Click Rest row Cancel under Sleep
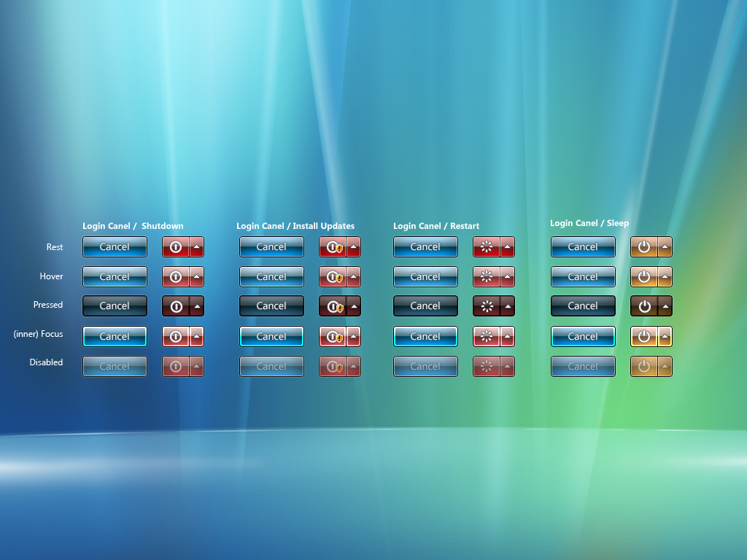Image resolution: width=747 pixels, height=560 pixels. (583, 246)
